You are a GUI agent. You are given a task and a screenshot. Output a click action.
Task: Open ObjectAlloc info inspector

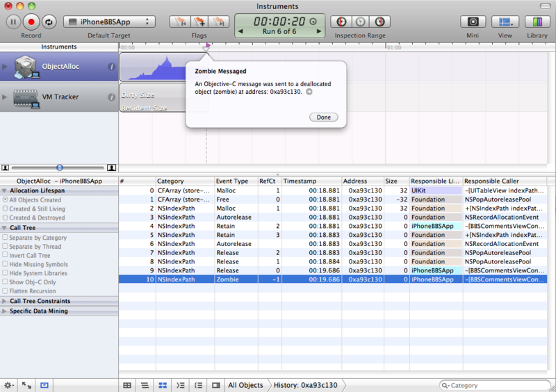pyautogui.click(x=111, y=66)
